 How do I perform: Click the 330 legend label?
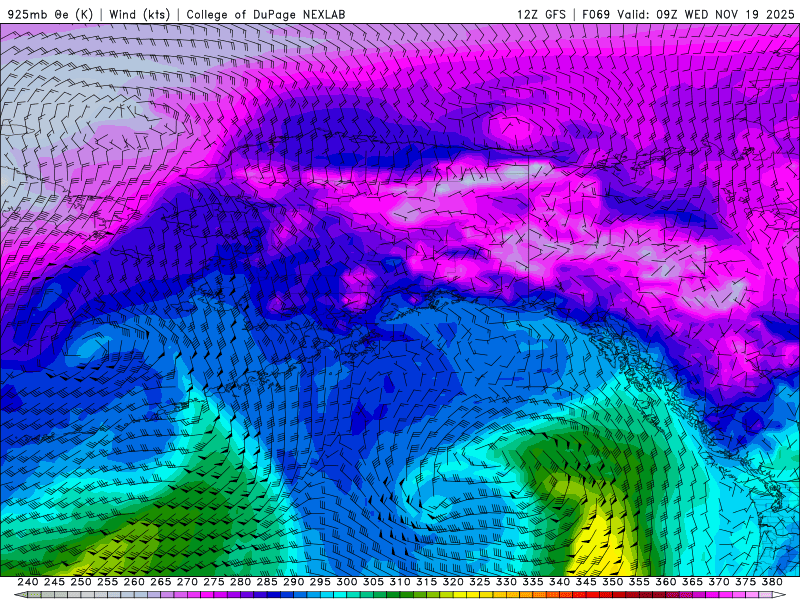click(506, 582)
